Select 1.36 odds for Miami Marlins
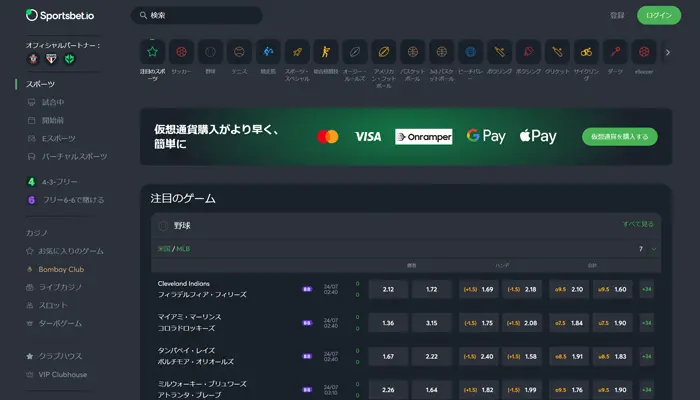Screen dimensions: 700x400 click(388, 323)
